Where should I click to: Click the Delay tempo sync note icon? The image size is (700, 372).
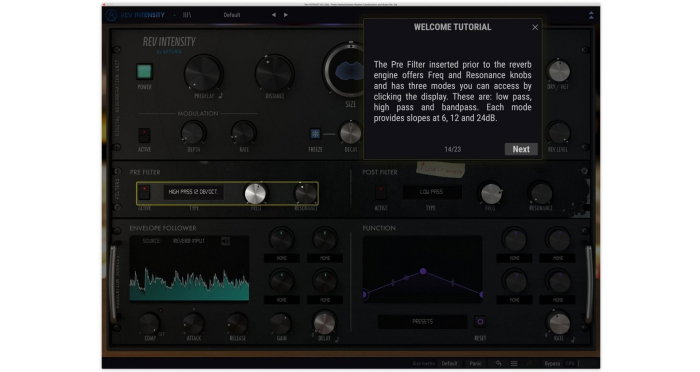[x=337, y=339]
